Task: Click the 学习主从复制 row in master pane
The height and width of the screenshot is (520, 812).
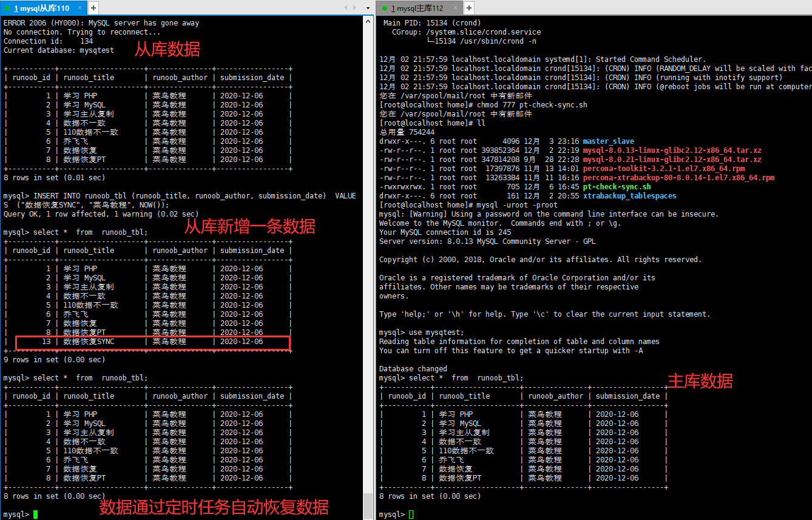Action: coord(523,433)
